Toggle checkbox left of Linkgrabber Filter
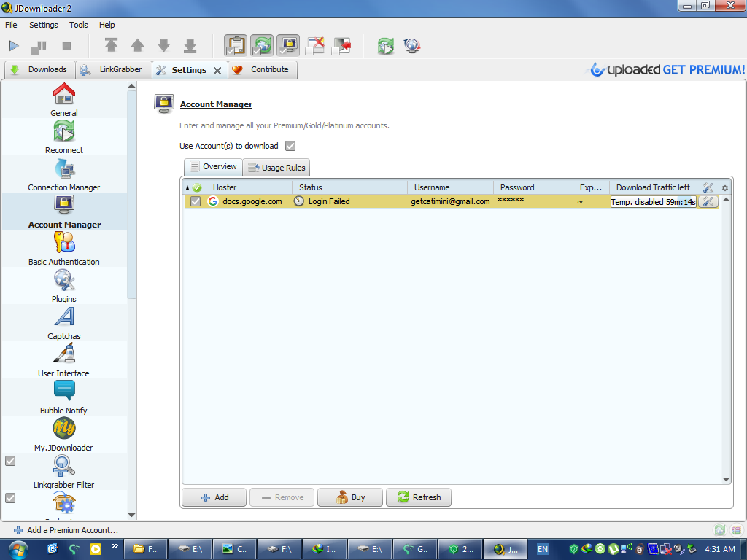The height and width of the screenshot is (560, 747). (x=10, y=461)
